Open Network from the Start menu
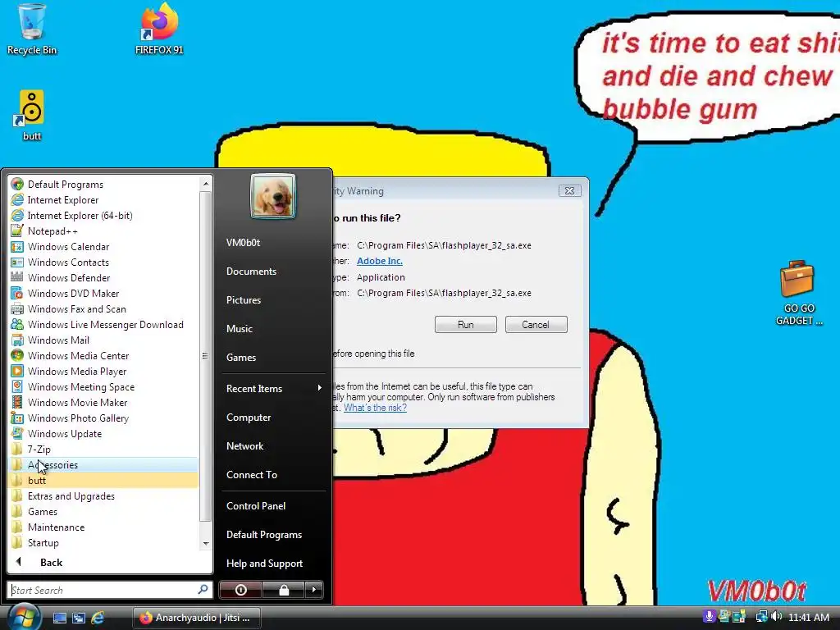The height and width of the screenshot is (630, 840). click(x=273, y=445)
